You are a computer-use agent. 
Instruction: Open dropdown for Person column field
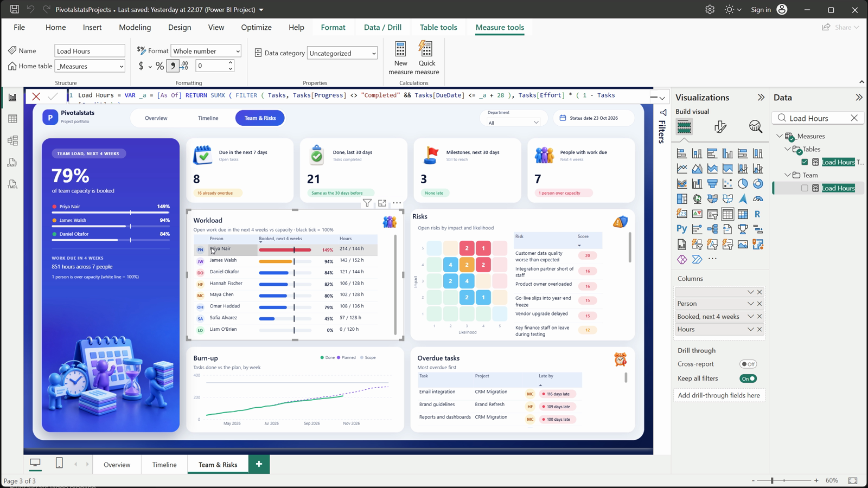(x=751, y=304)
